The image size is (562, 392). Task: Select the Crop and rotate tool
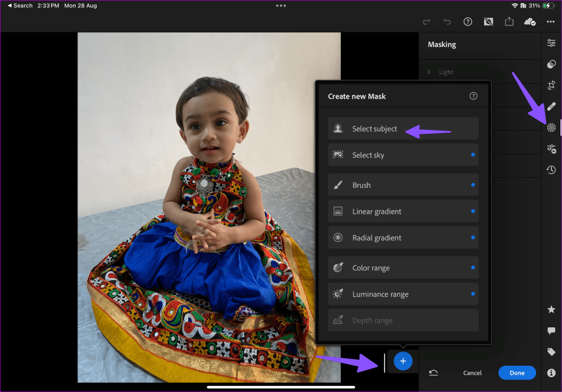click(x=551, y=85)
